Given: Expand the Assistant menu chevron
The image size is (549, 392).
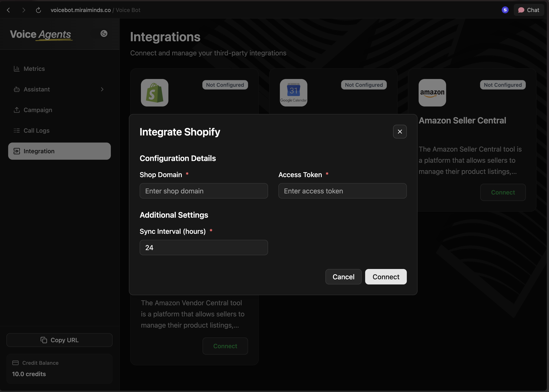Looking at the screenshot, I should pyautogui.click(x=102, y=89).
